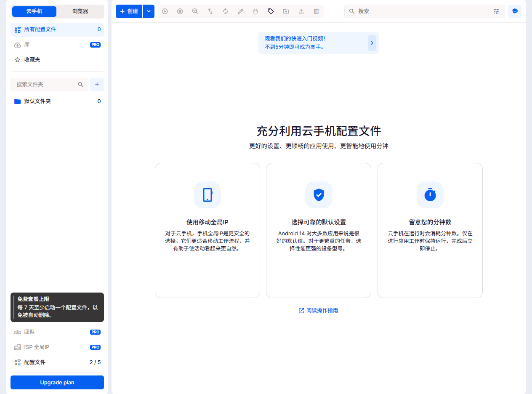Click the blue folder icon of 默认文件夹
The width and height of the screenshot is (532, 394).
pyautogui.click(x=17, y=101)
